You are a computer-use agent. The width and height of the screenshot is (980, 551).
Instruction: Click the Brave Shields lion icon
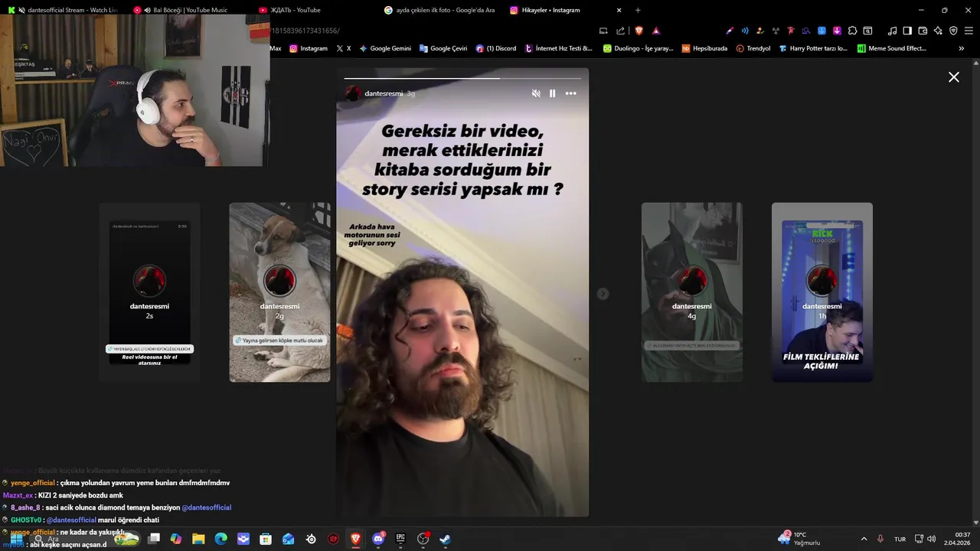639,31
